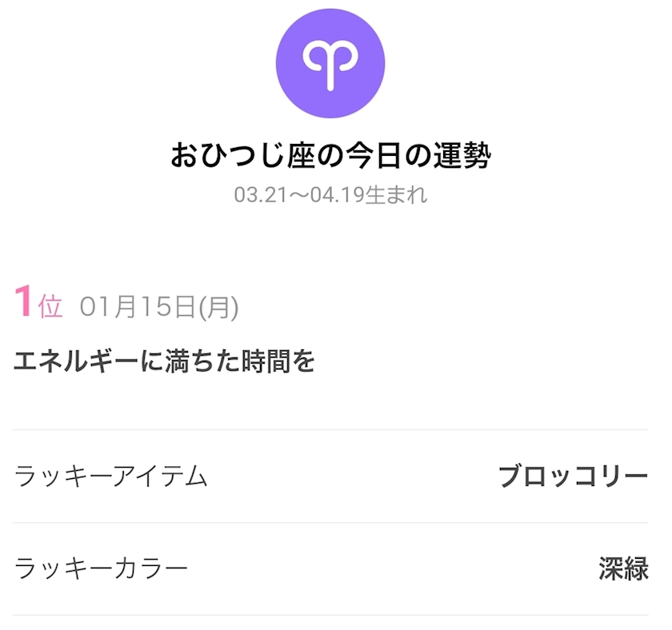Tap the purple Aries ram symbol icon
672x630 pixels.
330,63
